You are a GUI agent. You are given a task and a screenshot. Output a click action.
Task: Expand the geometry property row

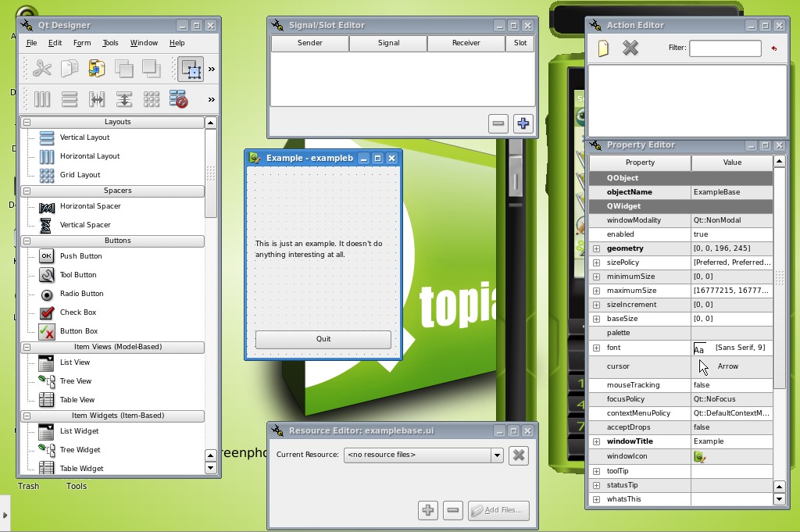coord(596,248)
